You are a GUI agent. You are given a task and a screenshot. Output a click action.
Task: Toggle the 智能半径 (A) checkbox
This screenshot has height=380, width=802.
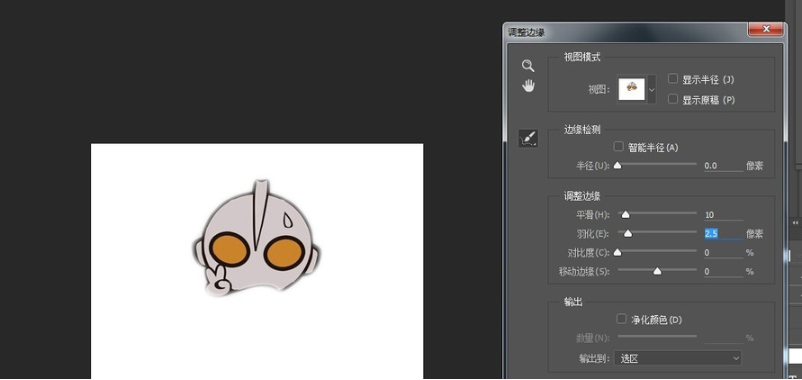pos(618,147)
